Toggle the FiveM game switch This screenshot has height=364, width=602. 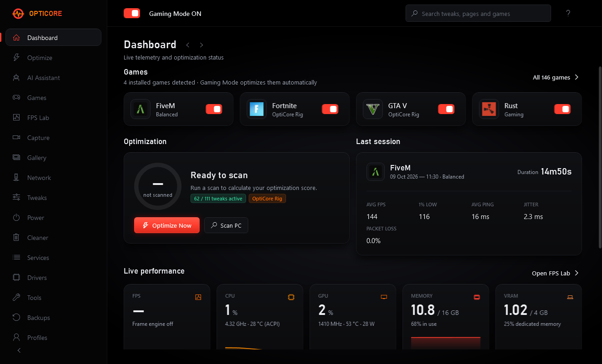214,109
